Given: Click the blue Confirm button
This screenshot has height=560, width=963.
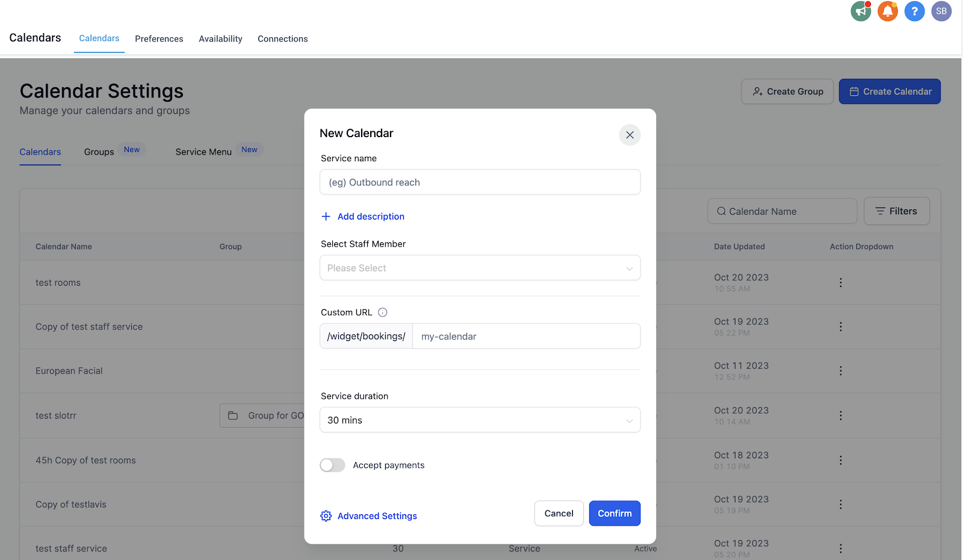Looking at the screenshot, I should [615, 513].
